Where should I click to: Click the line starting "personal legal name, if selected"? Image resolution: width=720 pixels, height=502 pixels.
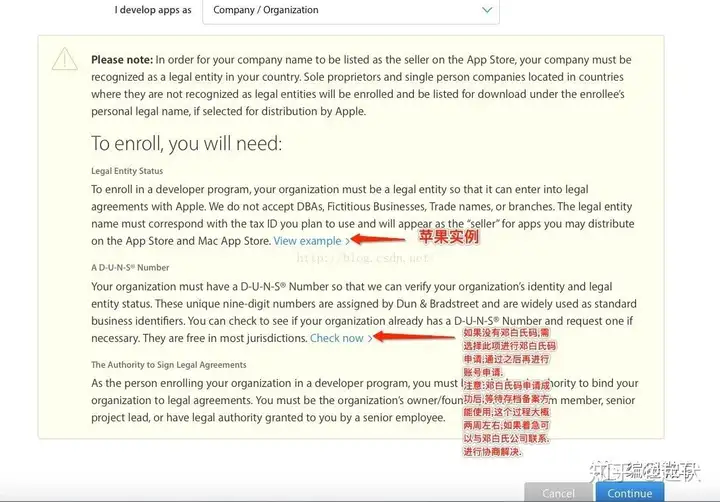click(x=228, y=111)
